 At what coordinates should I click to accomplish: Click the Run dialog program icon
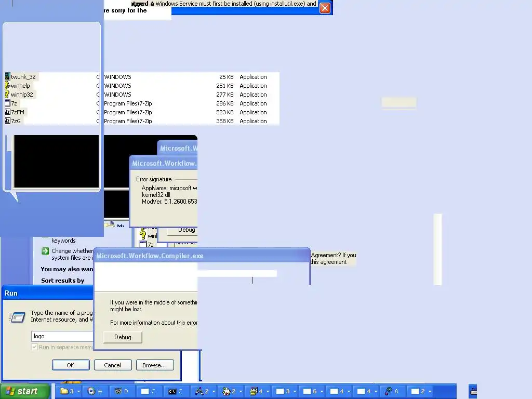click(17, 317)
